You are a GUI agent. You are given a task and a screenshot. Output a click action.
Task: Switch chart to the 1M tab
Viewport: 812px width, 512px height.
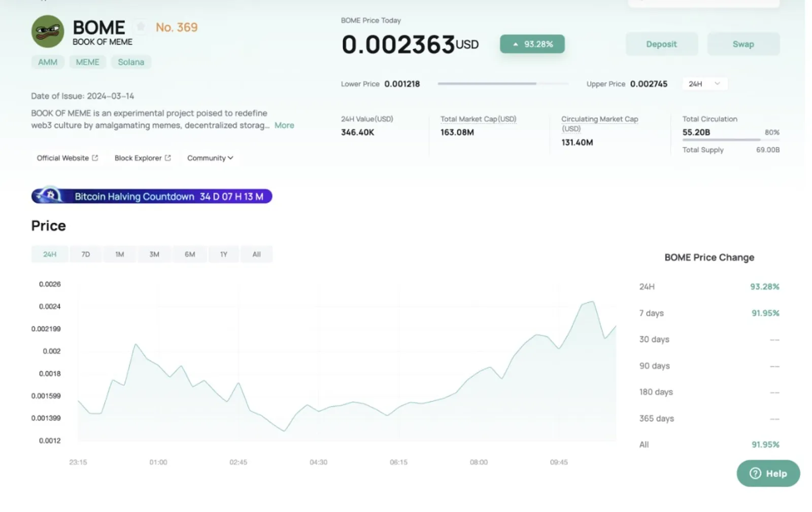pos(120,254)
